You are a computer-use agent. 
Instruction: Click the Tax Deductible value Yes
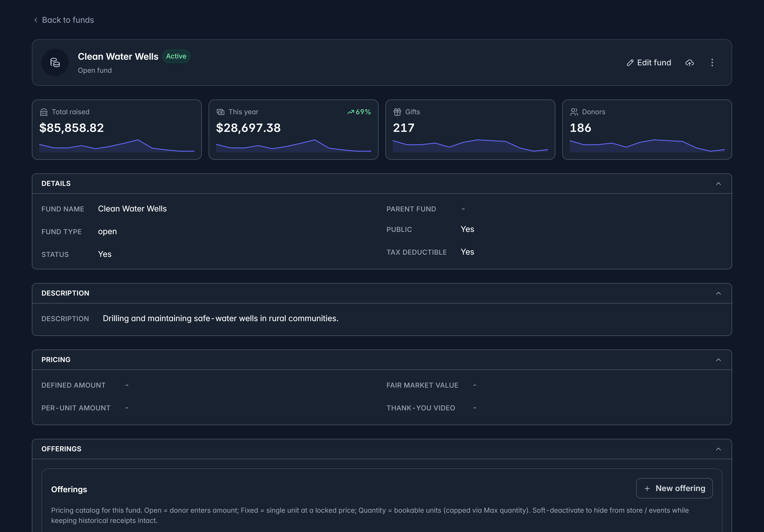[x=467, y=252]
